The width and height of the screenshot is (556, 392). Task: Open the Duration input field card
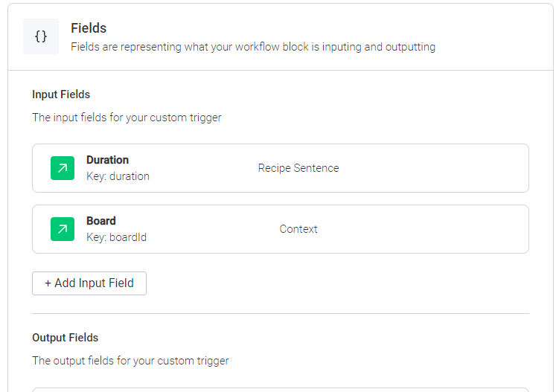tap(281, 168)
